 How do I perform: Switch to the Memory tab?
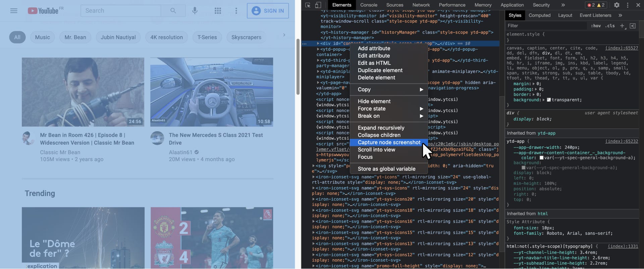[x=483, y=5]
